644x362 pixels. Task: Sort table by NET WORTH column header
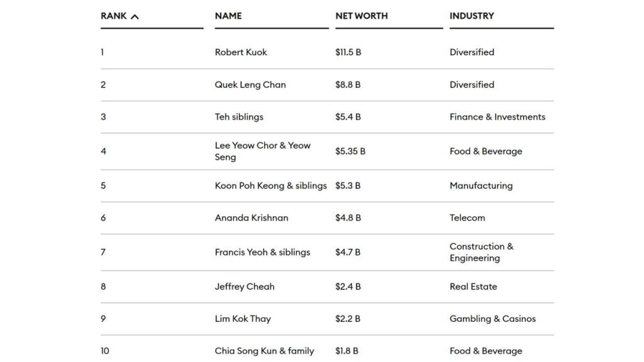coord(362,16)
